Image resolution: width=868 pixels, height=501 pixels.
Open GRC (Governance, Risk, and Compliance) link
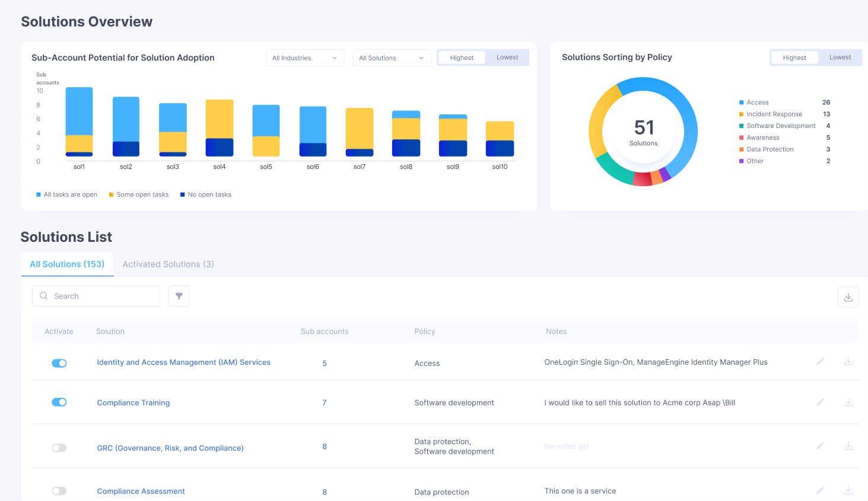click(x=170, y=448)
